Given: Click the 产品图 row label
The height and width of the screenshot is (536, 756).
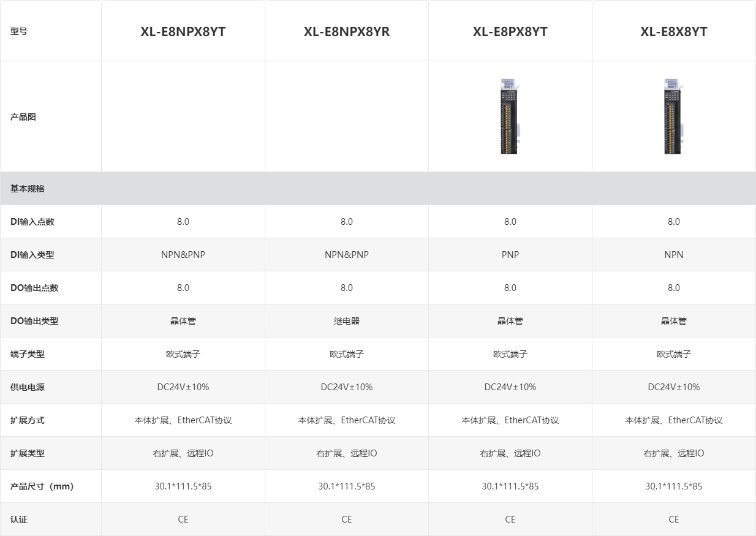Looking at the screenshot, I should tap(23, 117).
